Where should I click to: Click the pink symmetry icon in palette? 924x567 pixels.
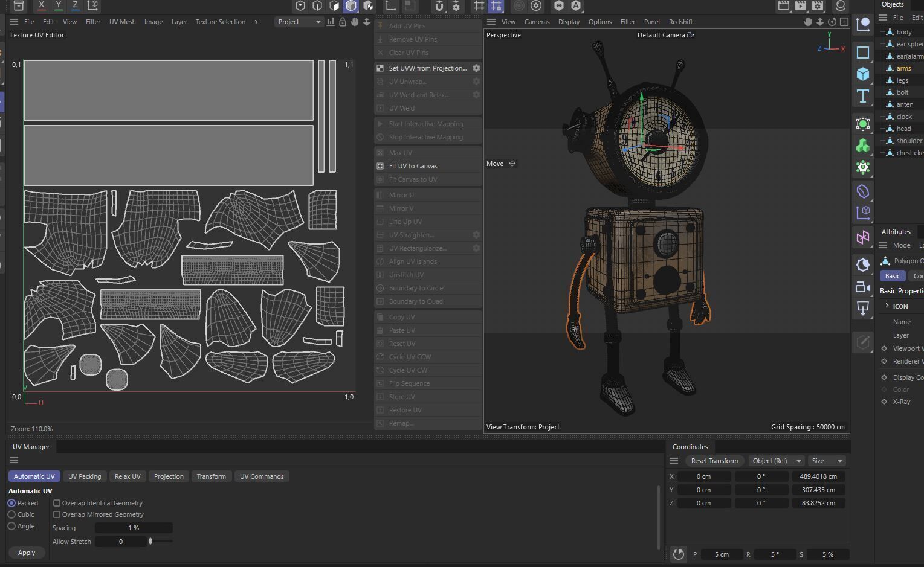click(x=863, y=237)
